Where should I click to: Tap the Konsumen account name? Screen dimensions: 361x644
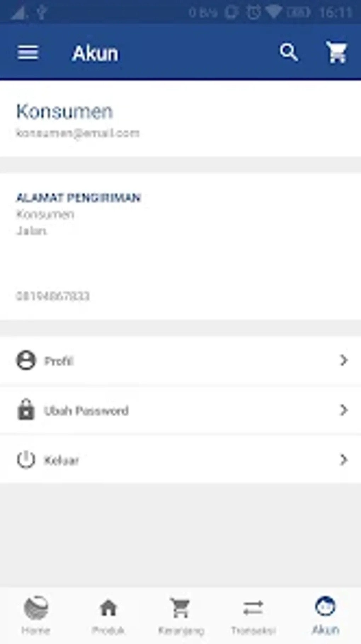pos(64,112)
